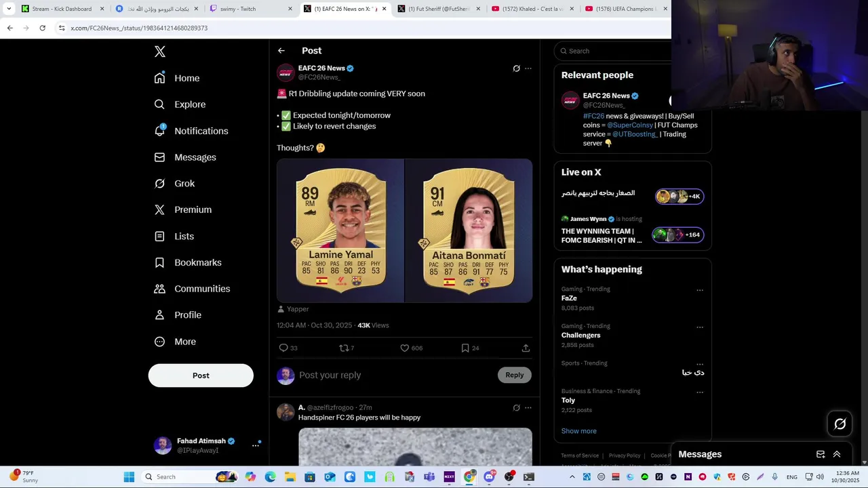Show hidden system tray icons
This screenshot has width=868, height=488.
point(572,476)
